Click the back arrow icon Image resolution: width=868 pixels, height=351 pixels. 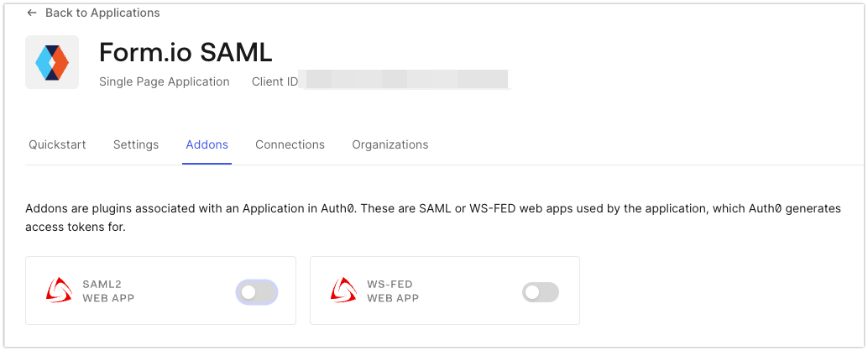point(32,13)
